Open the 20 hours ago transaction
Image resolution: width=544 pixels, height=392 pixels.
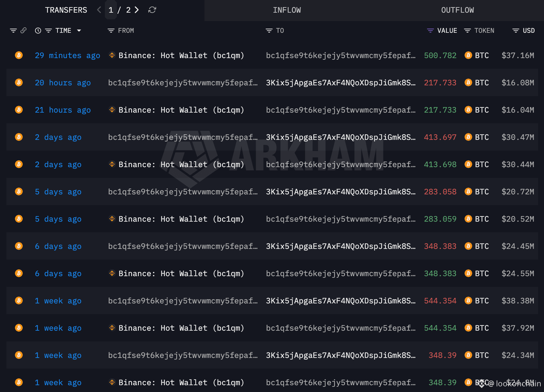(x=63, y=83)
